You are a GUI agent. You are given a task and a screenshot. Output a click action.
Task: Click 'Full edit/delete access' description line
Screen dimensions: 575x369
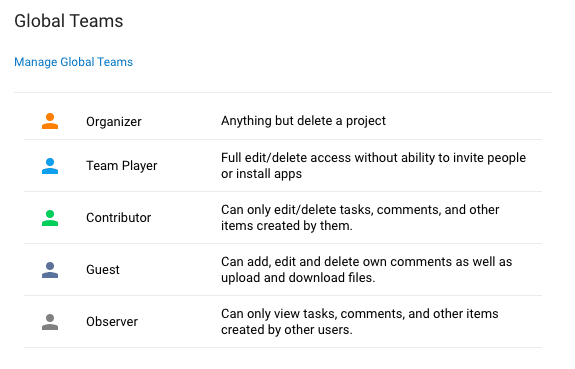click(x=373, y=158)
